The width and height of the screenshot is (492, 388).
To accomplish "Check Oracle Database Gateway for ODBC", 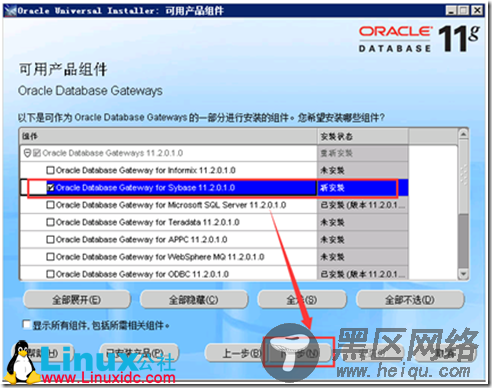I will point(50,274).
